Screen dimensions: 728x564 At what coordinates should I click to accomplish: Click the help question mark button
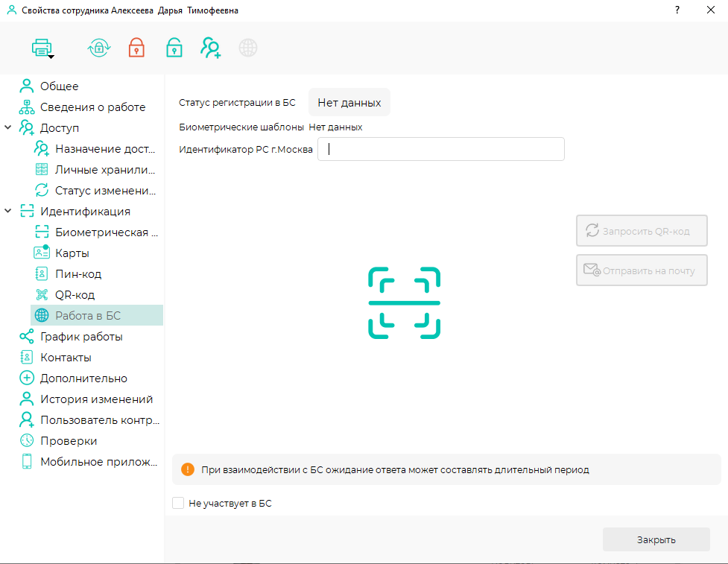[x=677, y=10]
